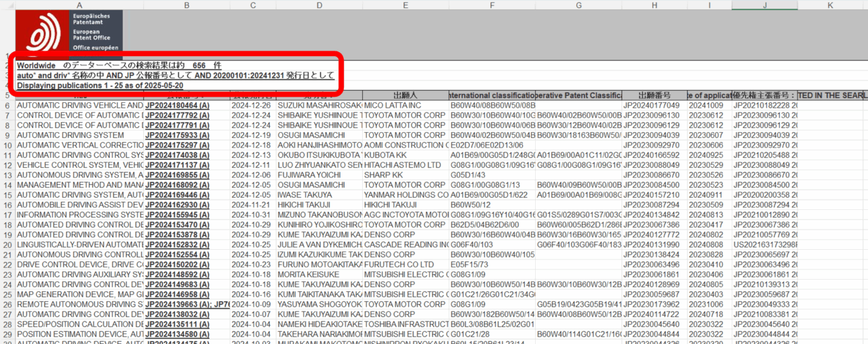The width and height of the screenshot is (868, 344).
Task: Select column A header
Action: (79, 5)
